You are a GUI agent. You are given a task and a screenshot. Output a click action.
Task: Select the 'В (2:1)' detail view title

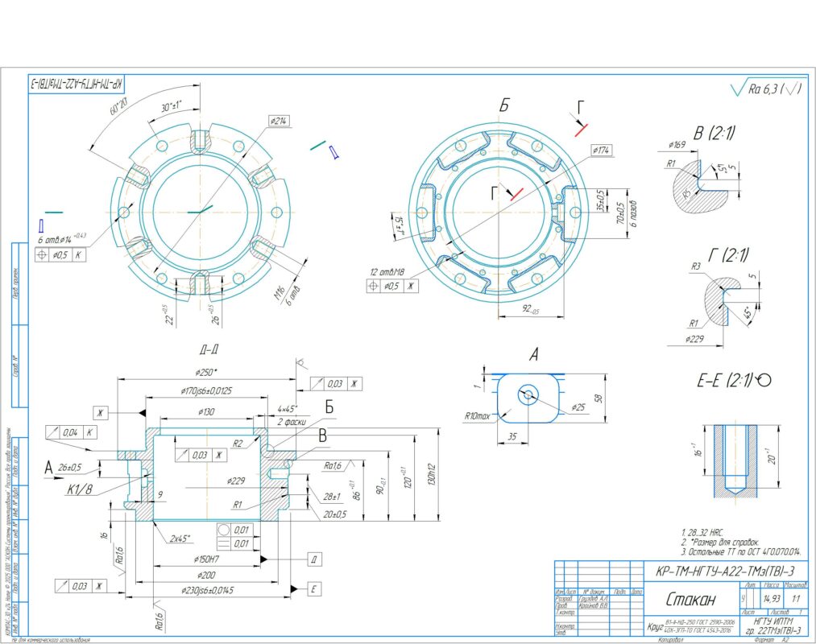(x=715, y=133)
